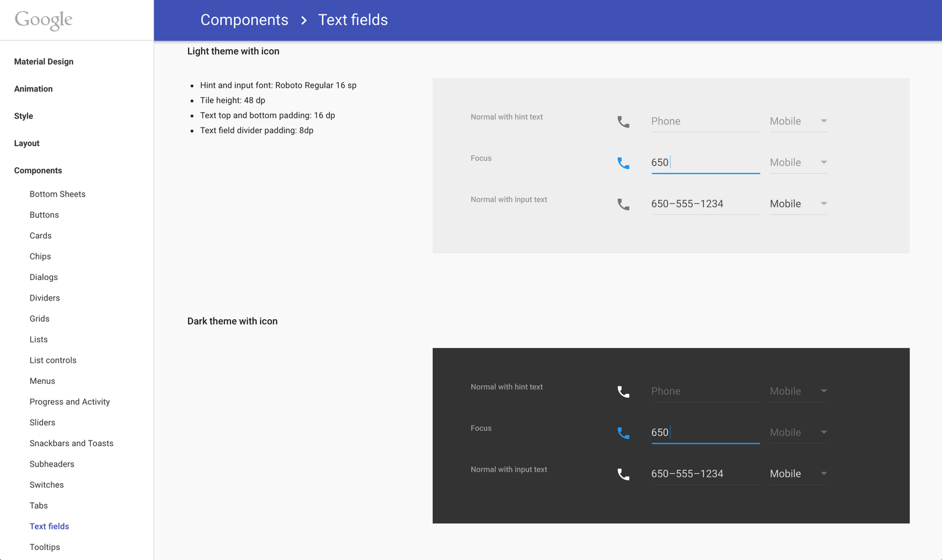Click Components in the header breadcrumb

click(x=244, y=20)
